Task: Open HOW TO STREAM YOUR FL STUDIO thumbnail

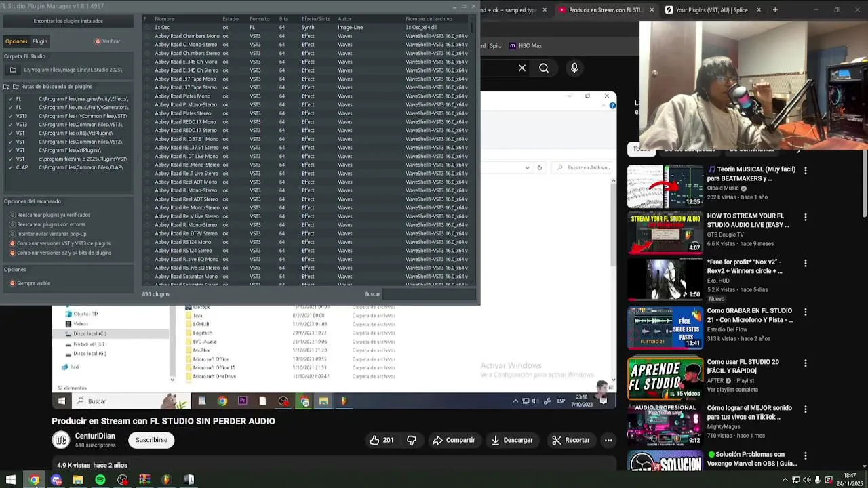Action: tap(665, 233)
